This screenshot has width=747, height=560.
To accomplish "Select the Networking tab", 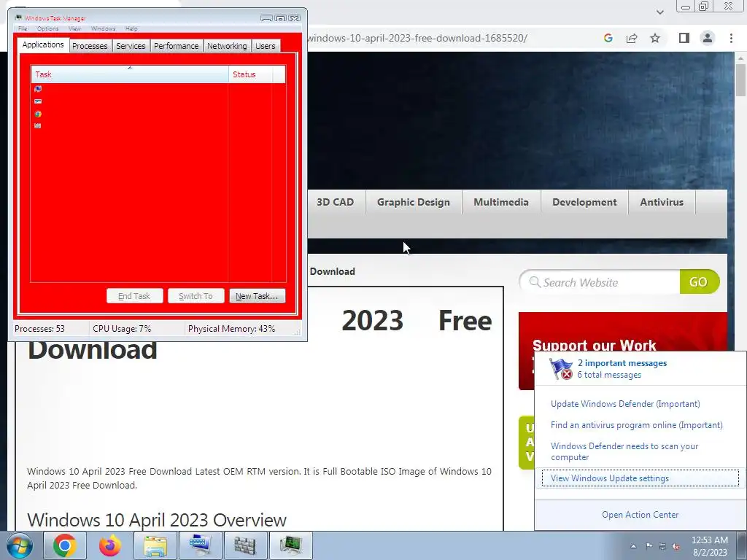I will [x=227, y=46].
